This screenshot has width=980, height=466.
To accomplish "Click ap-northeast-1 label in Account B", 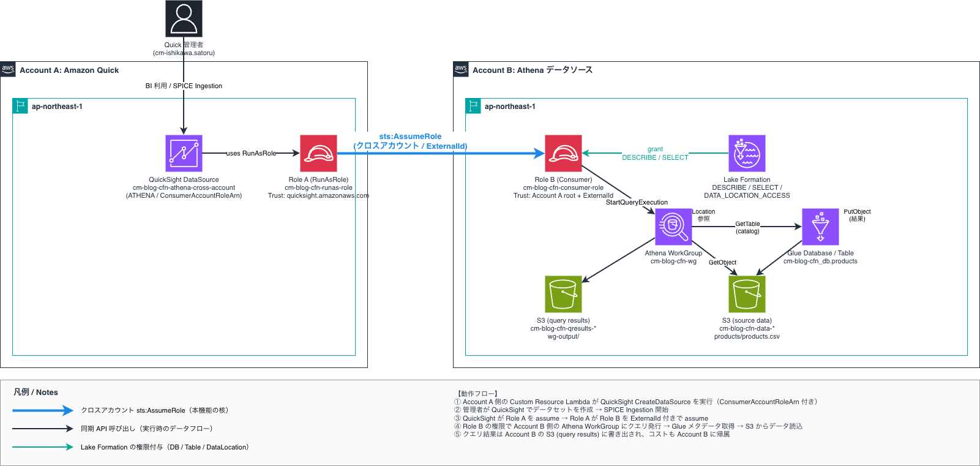I will pyautogui.click(x=510, y=107).
